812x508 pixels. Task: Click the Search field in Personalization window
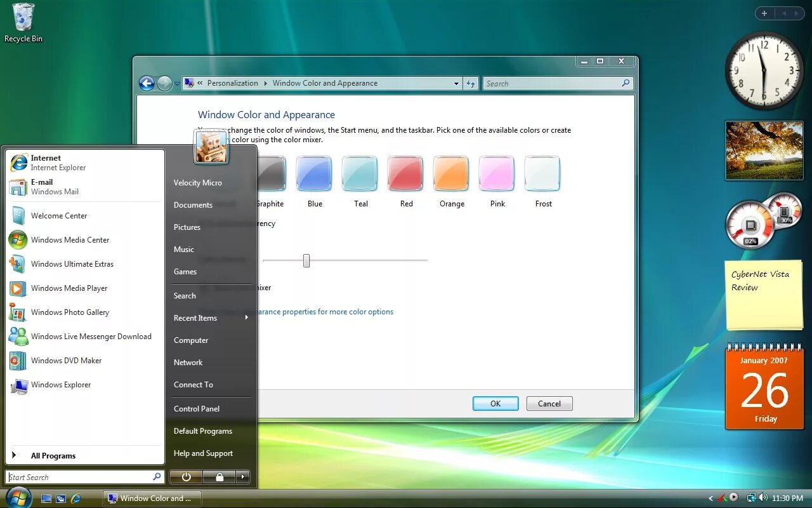(558, 83)
